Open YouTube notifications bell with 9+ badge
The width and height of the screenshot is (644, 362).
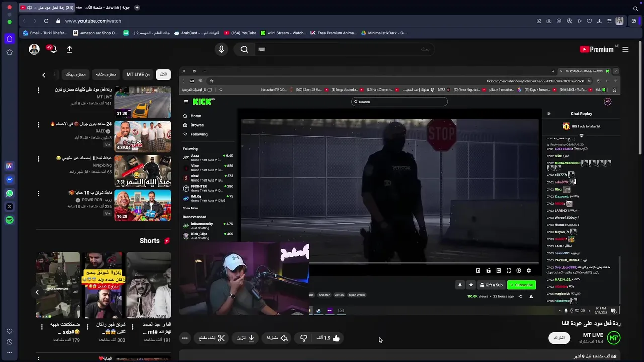[52, 49]
